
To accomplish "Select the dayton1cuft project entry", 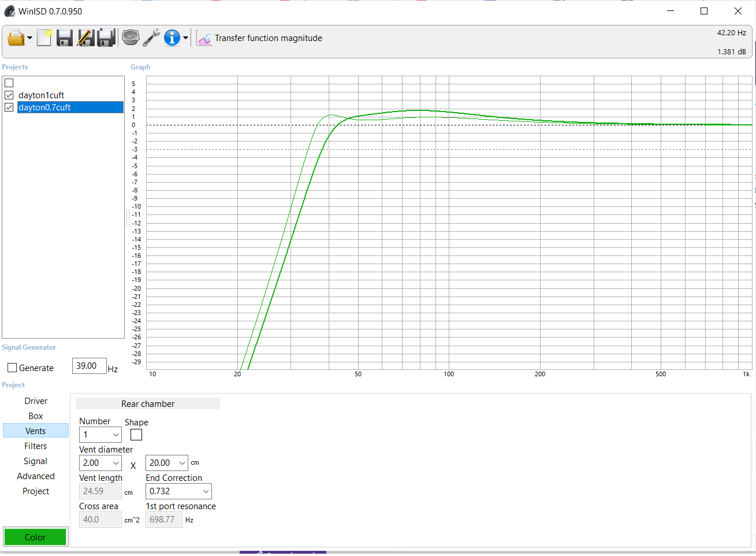I will 41,95.
